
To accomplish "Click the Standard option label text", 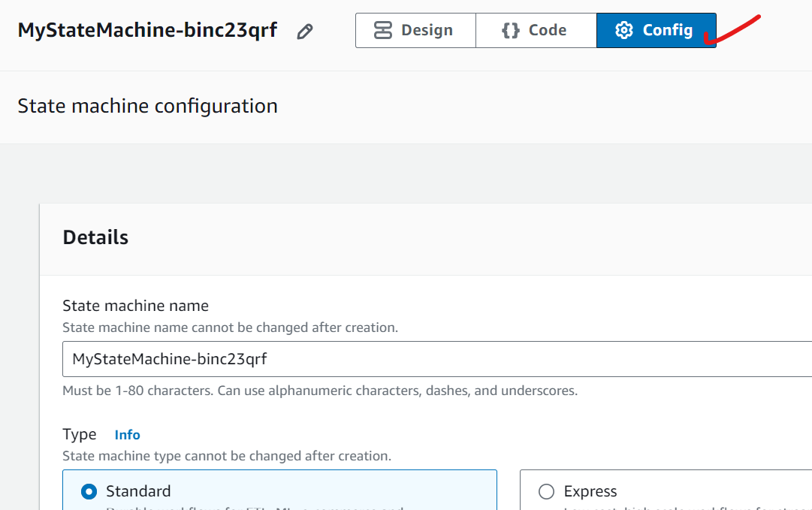I will 138,491.
